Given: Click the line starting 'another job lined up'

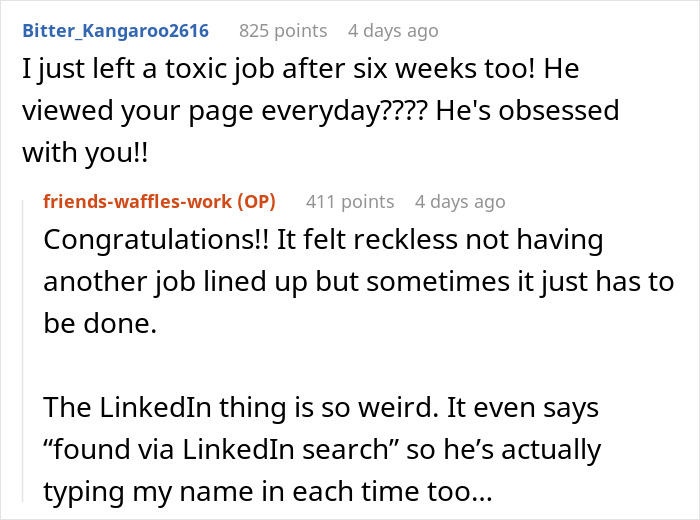Looking at the screenshot, I should pos(358,282).
